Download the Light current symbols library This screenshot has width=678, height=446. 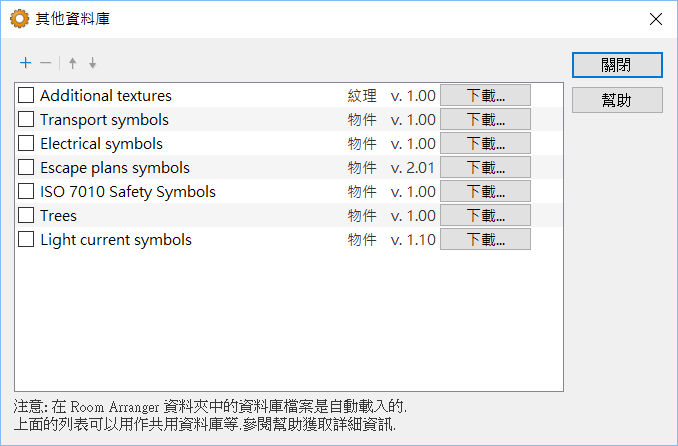485,240
